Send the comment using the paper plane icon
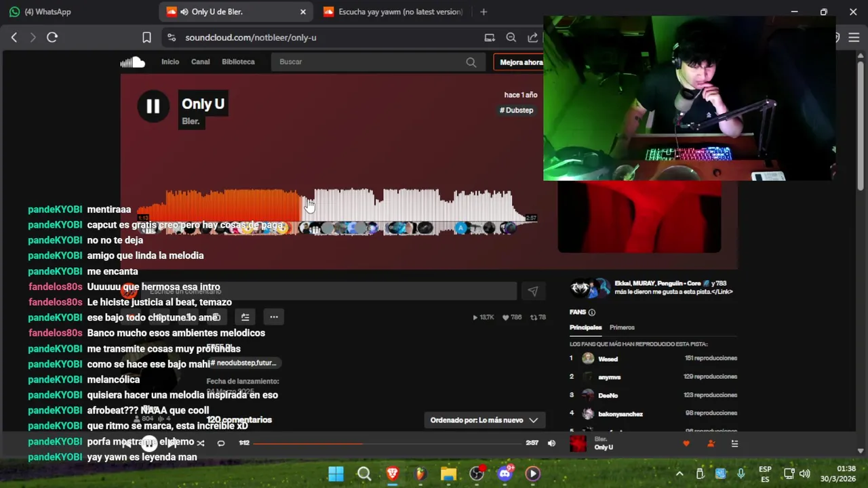This screenshot has width=868, height=488. pyautogui.click(x=533, y=291)
